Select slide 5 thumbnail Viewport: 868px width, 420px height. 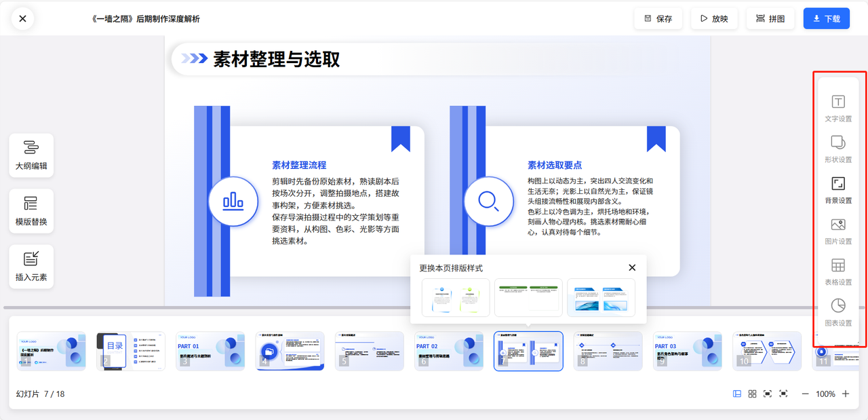(x=370, y=351)
